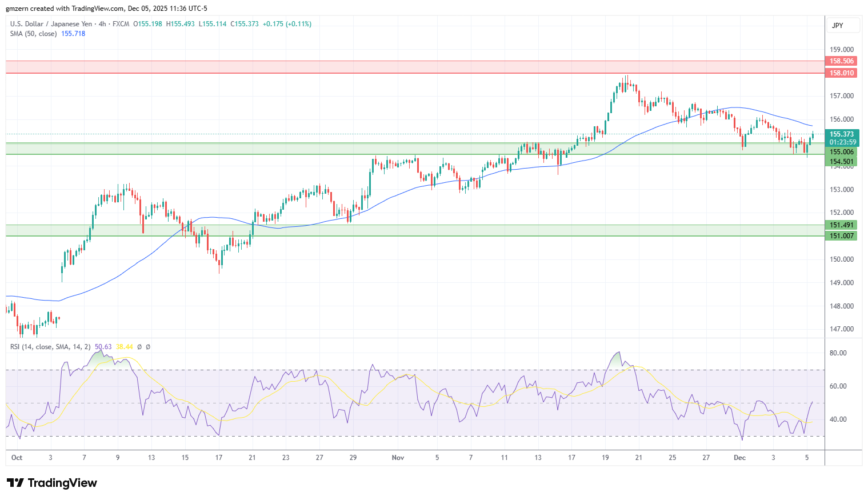Select the 151.007 green price label
The height and width of the screenshot is (500, 868).
[842, 236]
